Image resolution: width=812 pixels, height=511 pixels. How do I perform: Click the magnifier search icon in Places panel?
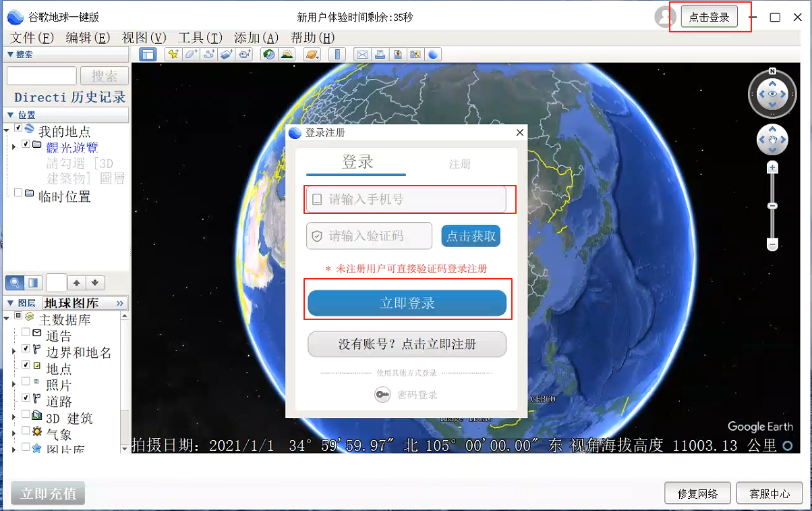14,283
